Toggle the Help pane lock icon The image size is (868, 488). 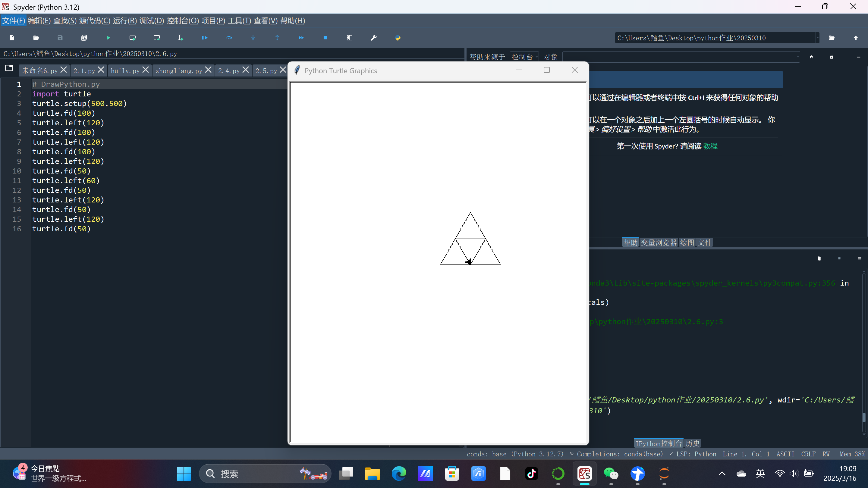[831, 57]
